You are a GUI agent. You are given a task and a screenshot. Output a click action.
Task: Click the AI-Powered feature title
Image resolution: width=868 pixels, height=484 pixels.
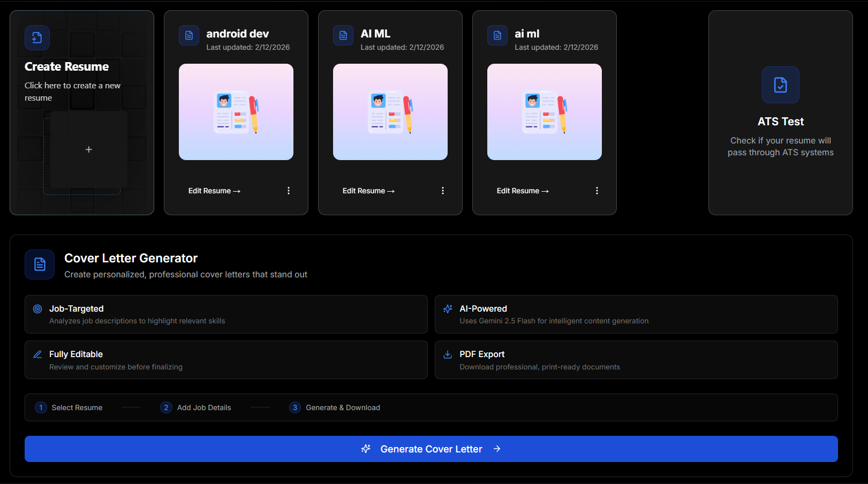483,308
